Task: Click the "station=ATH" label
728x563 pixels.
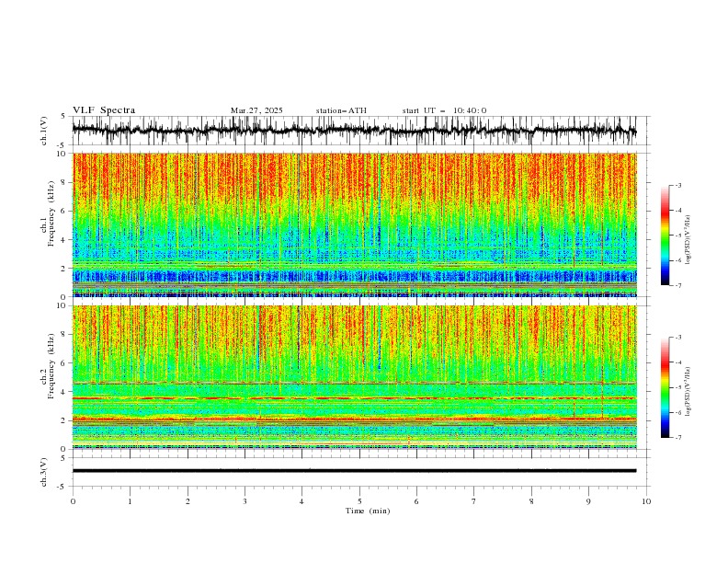Action: 341,110
